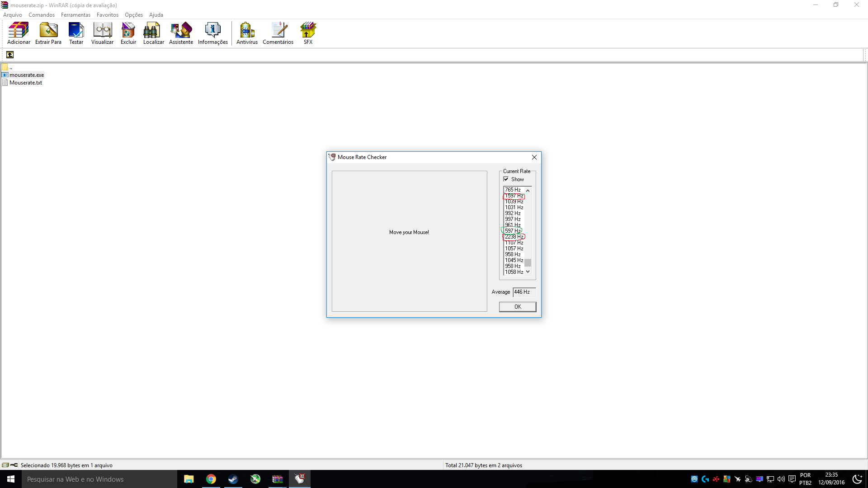This screenshot has height=488, width=868.
Task: Click the 60 monitor tray icon
Action: 759,479
